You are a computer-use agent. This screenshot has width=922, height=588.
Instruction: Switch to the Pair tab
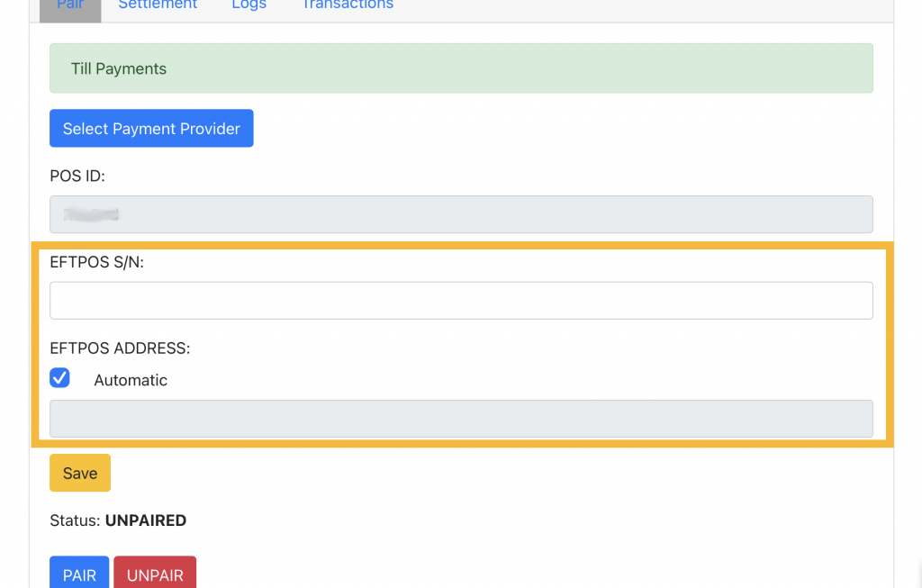tap(70, 5)
